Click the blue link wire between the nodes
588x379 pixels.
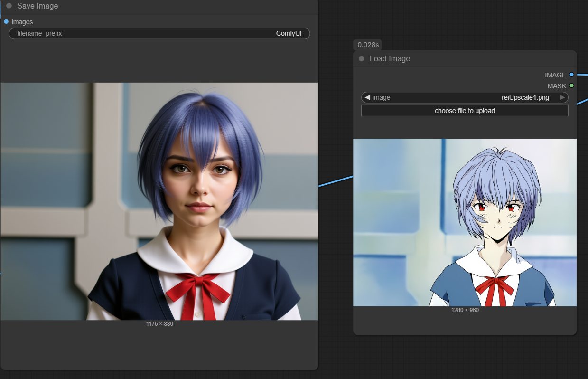click(x=336, y=181)
